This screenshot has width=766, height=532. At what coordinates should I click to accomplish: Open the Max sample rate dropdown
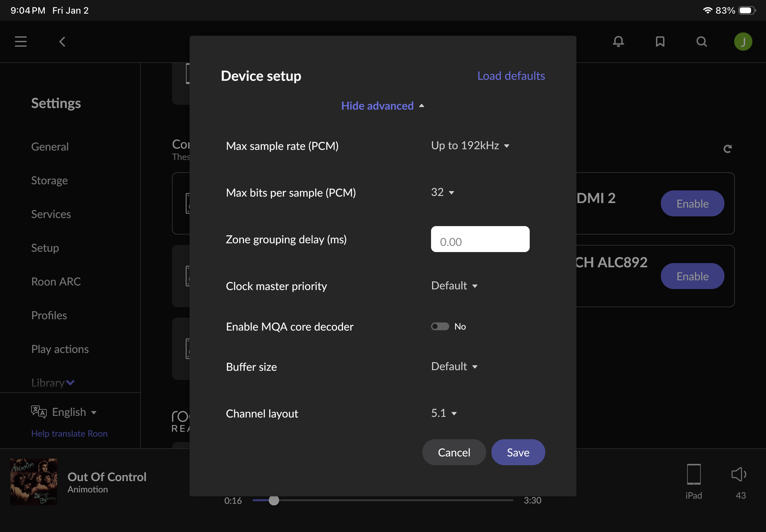coord(470,145)
